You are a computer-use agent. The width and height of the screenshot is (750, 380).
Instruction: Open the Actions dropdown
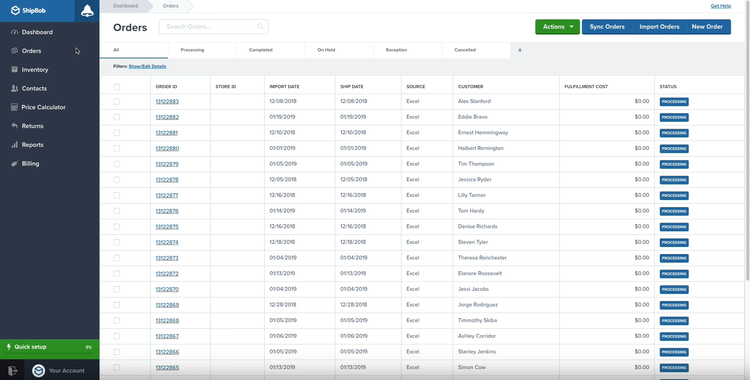point(557,27)
